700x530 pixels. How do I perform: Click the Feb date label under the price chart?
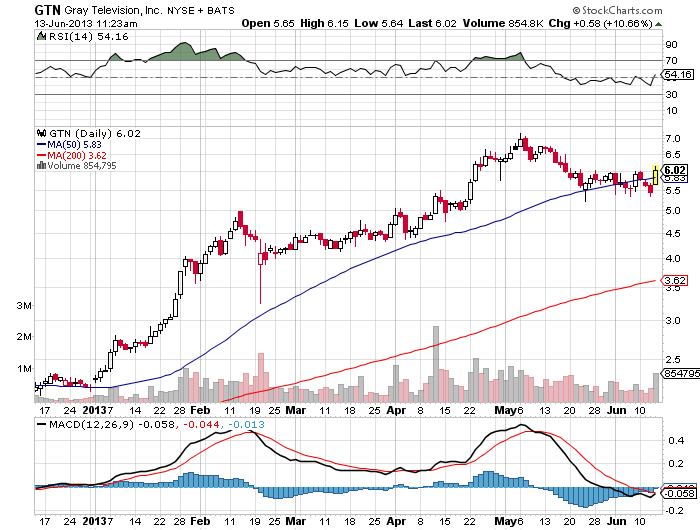200,410
